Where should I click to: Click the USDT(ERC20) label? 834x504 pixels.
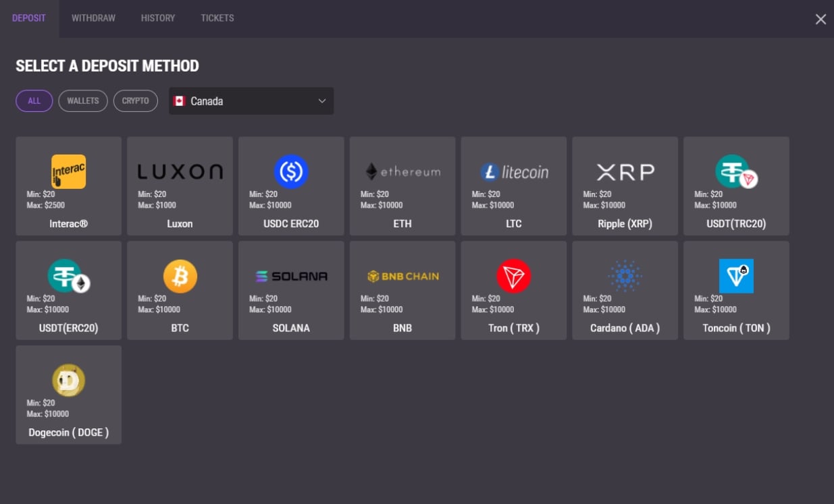[x=69, y=328]
